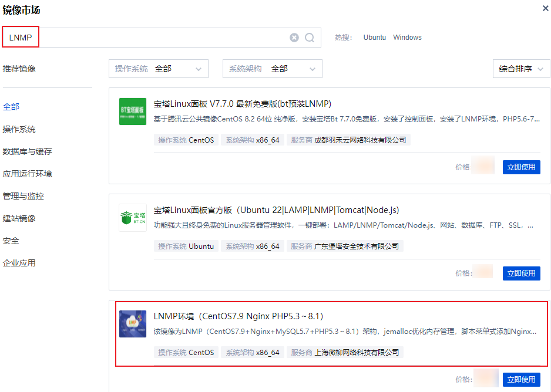Expand the 系统架构 filter dropdown
The image size is (551, 392).
273,69
